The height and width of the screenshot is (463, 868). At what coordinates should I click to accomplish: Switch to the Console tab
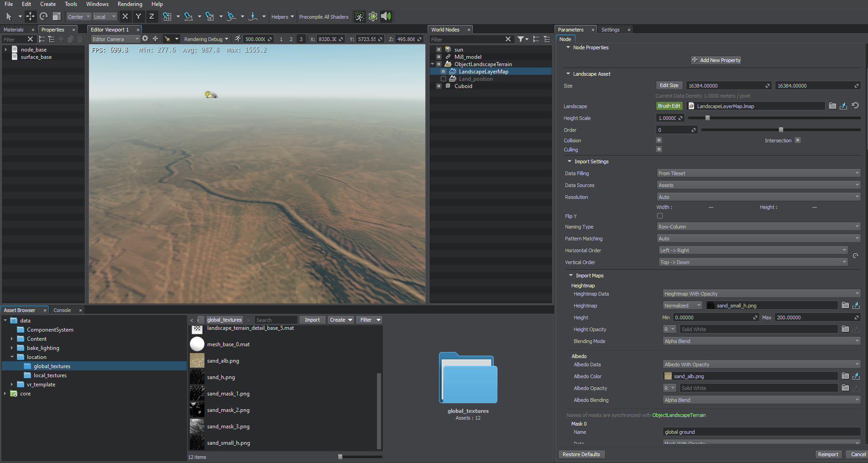pyautogui.click(x=62, y=310)
